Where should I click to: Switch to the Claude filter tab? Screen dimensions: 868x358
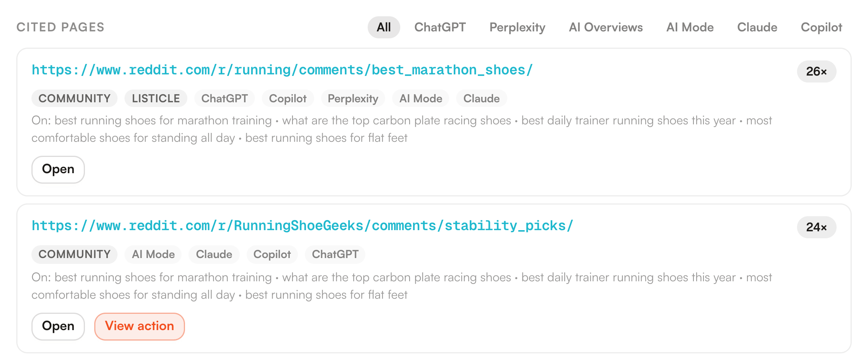pos(757,27)
